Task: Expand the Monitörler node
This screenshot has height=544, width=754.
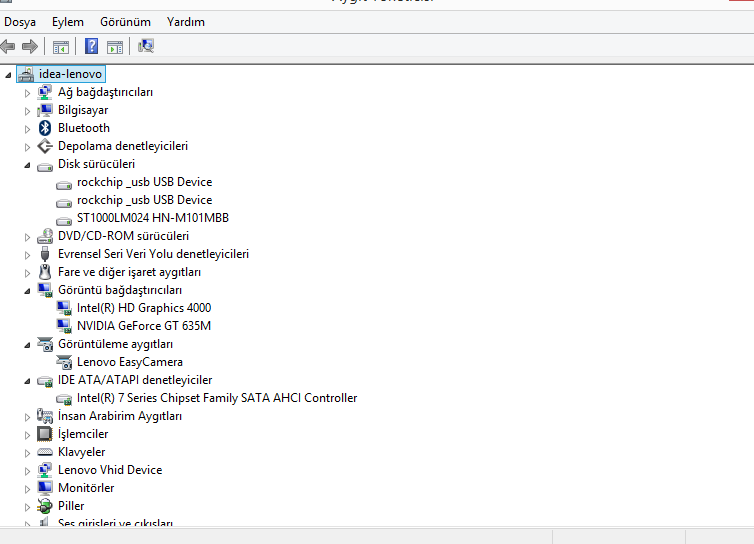Action: [27, 489]
